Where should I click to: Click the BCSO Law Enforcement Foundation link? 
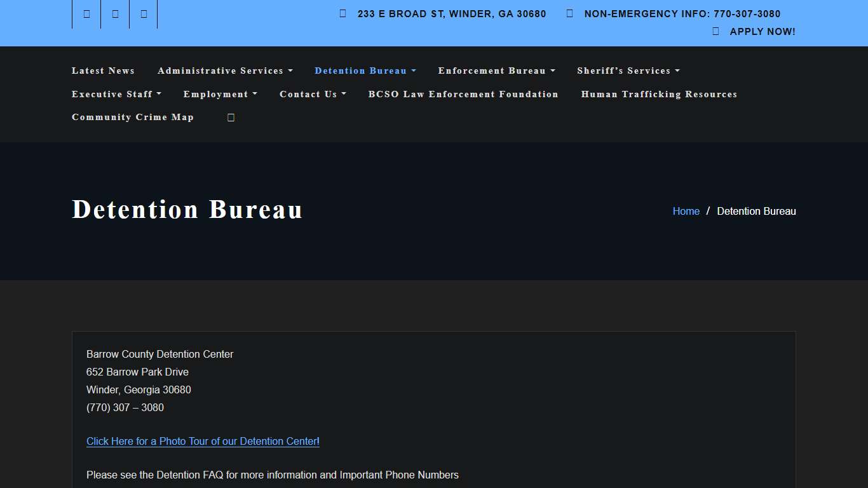click(x=463, y=94)
